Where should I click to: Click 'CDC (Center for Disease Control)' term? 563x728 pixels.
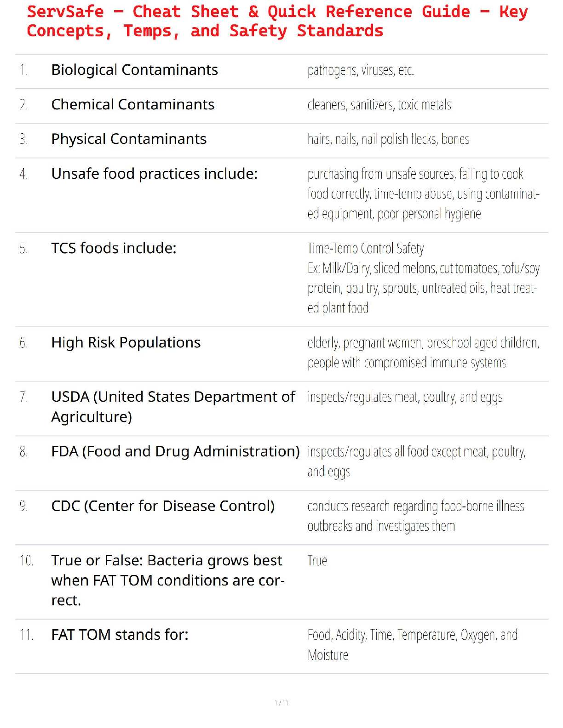tap(162, 506)
